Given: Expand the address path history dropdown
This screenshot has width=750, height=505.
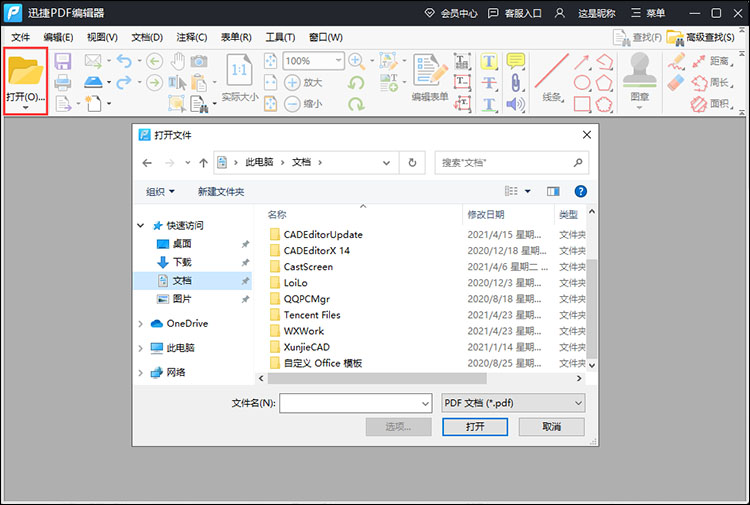Looking at the screenshot, I should coord(386,163).
